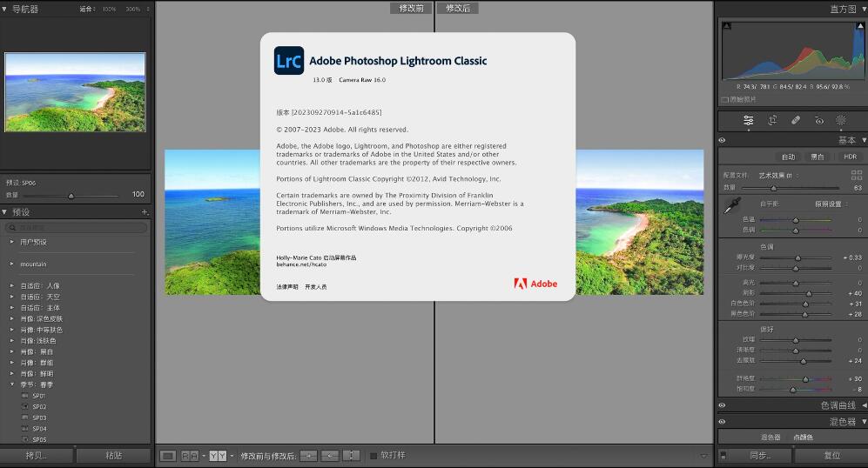Screen dimensions: 868x468
Task: Click the highlight clipping indicator in histogram
Action: 860,26
